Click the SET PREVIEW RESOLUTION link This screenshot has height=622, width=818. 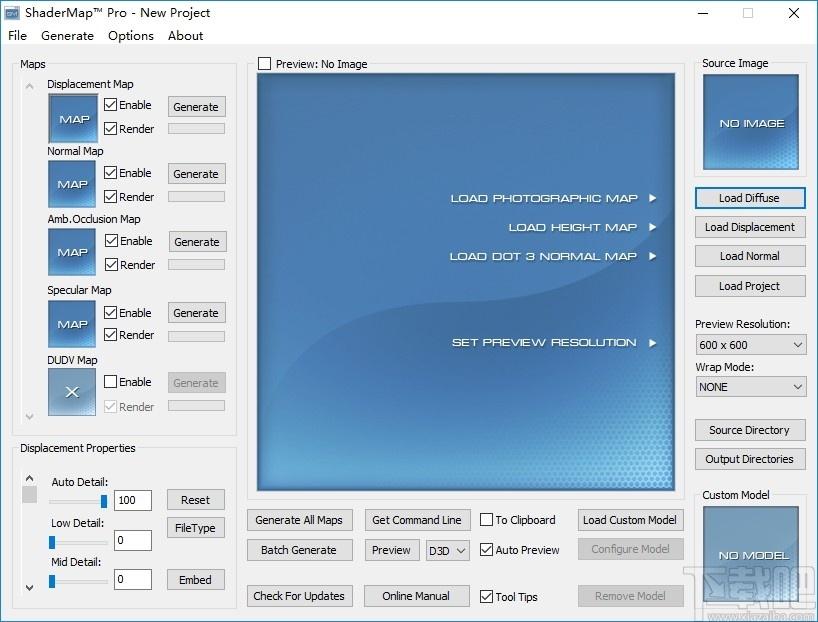point(544,343)
